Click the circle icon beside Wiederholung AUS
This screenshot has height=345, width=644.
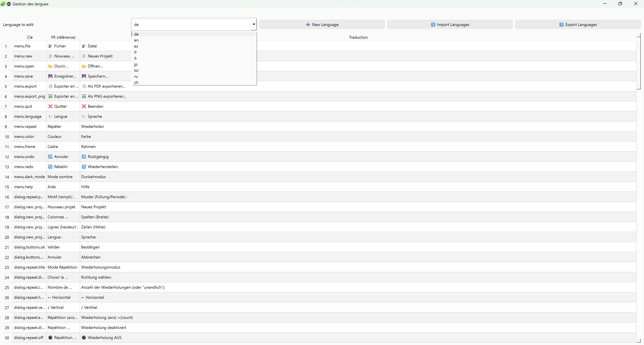point(84,337)
